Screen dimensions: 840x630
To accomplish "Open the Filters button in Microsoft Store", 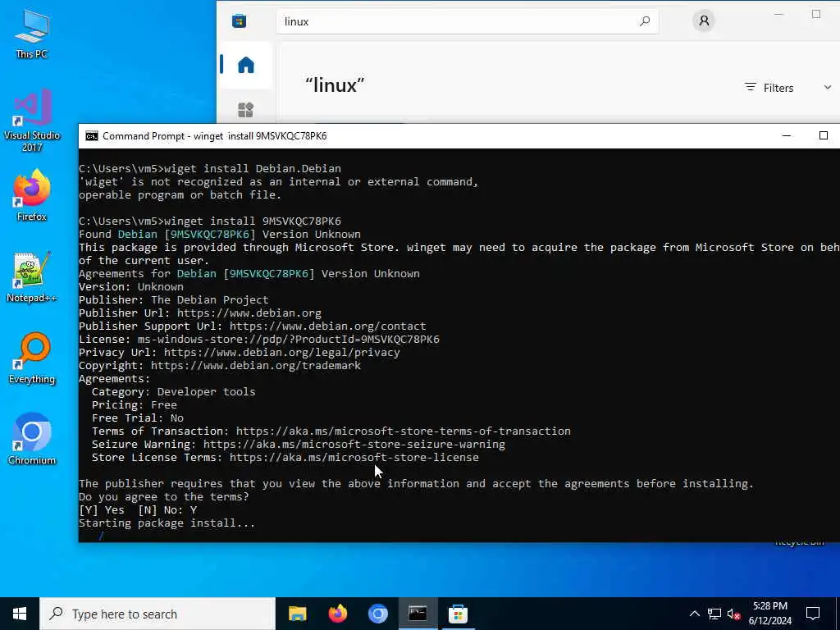I will pos(769,88).
